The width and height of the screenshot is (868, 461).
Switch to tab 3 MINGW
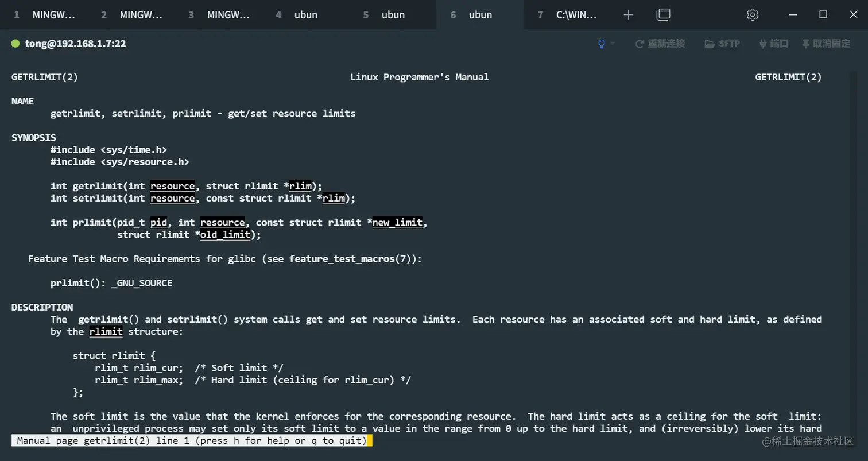point(218,14)
